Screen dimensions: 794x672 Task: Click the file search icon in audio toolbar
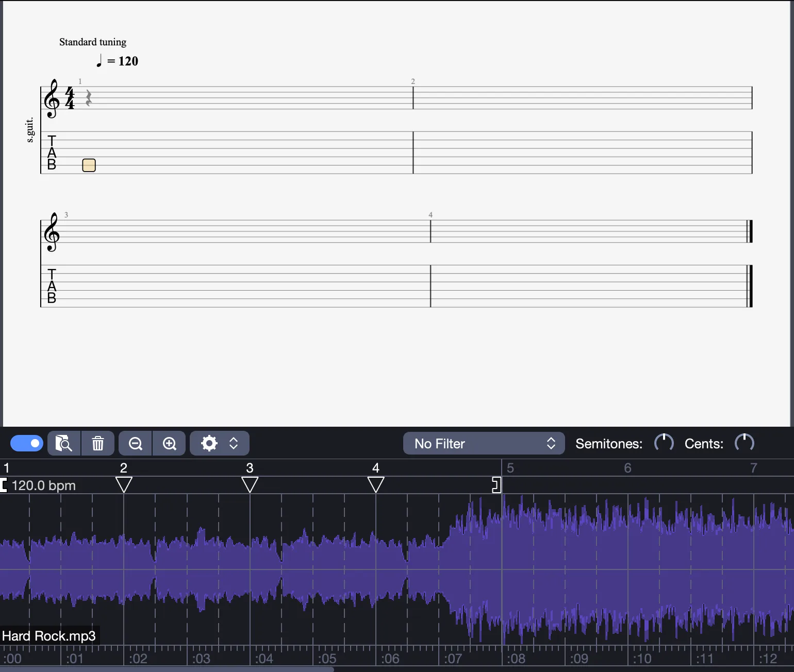(64, 443)
